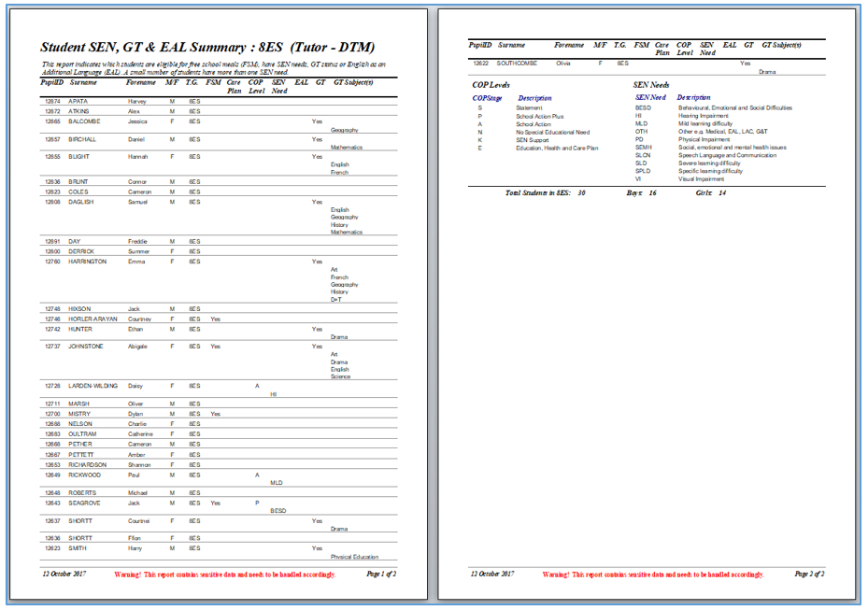Click the surname HIXSON
The width and height of the screenshot is (868, 610).
(x=79, y=309)
